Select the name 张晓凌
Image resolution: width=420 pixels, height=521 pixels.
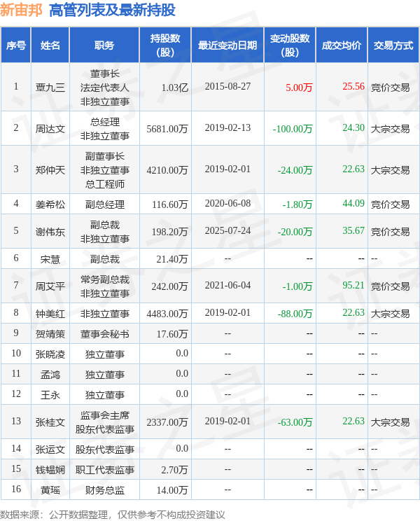tap(50, 354)
